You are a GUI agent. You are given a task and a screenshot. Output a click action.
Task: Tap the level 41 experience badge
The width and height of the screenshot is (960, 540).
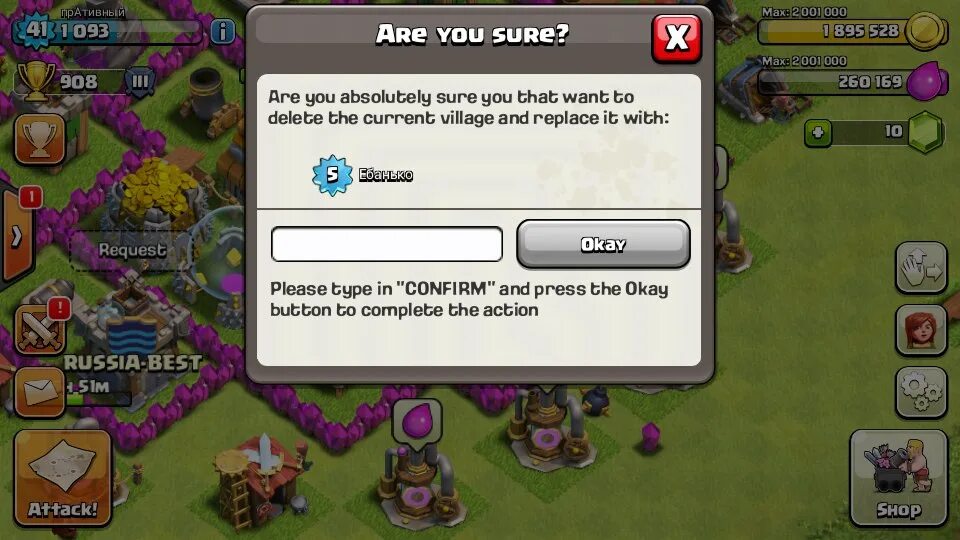pyautogui.click(x=37, y=29)
